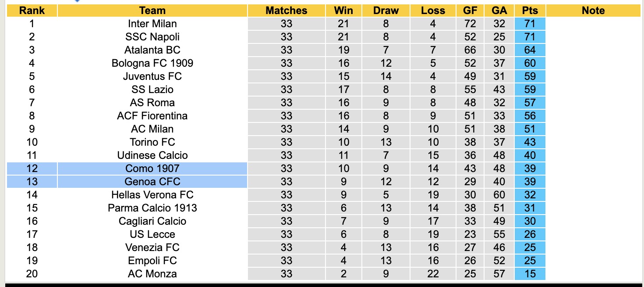
Task: Select the Win column header
Action: (343, 11)
